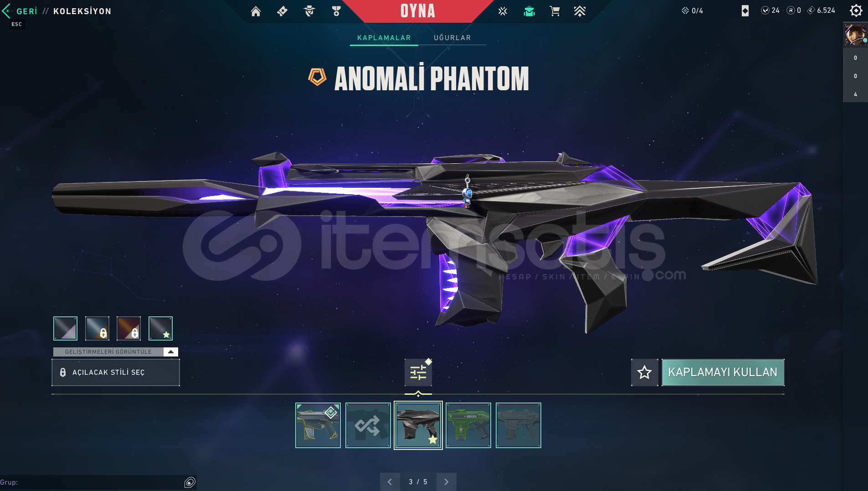The height and width of the screenshot is (491, 868).
Task: Open the home screen icon
Action: [256, 11]
